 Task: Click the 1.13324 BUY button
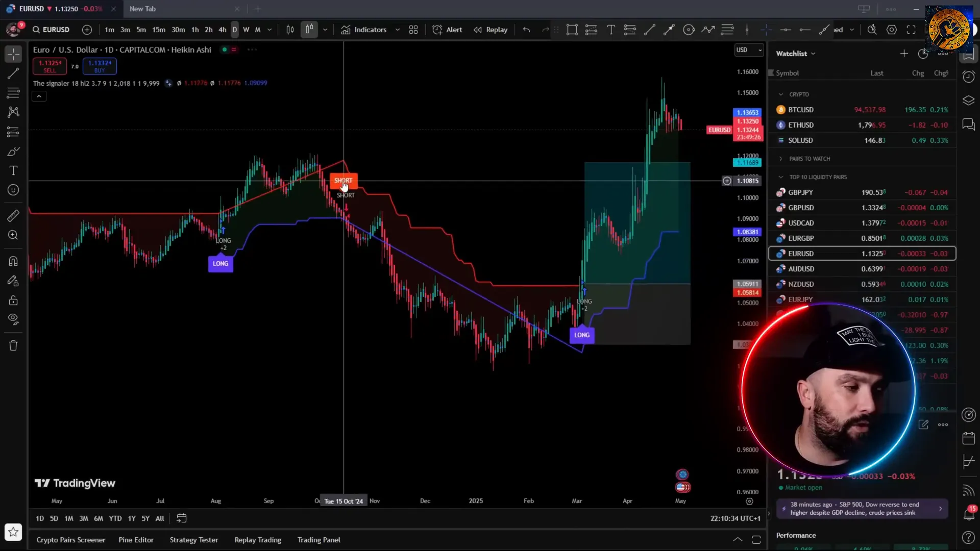pyautogui.click(x=100, y=66)
